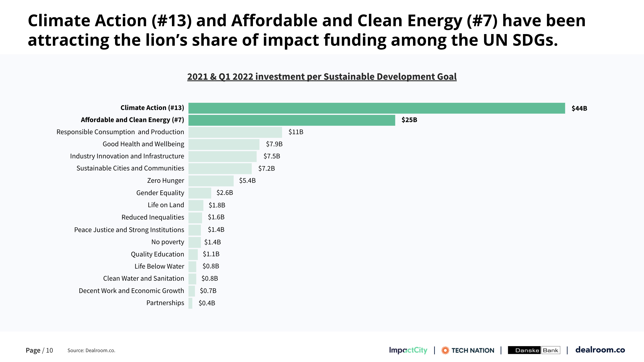644x362 pixels.
Task: Click the Danske Bank logo
Action: pyautogui.click(x=534, y=350)
